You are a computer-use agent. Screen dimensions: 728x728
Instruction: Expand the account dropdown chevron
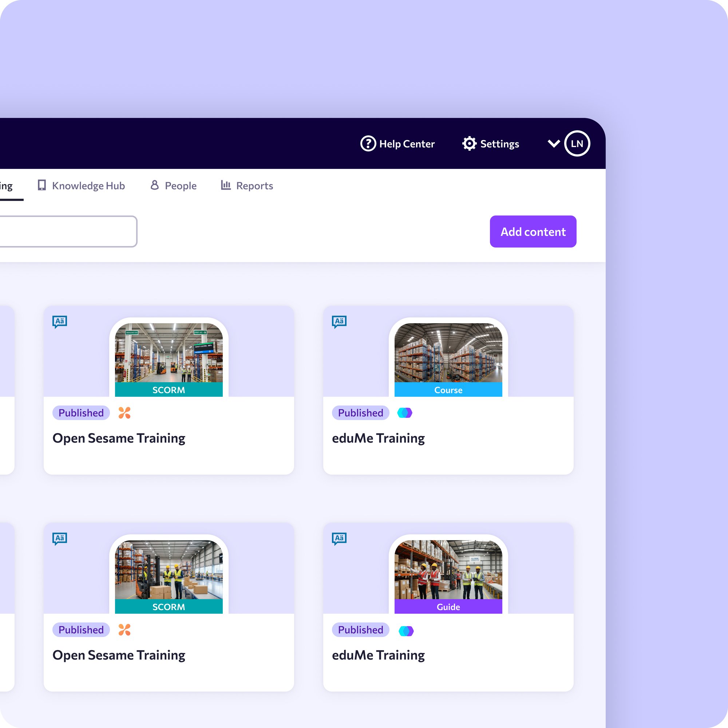click(554, 143)
